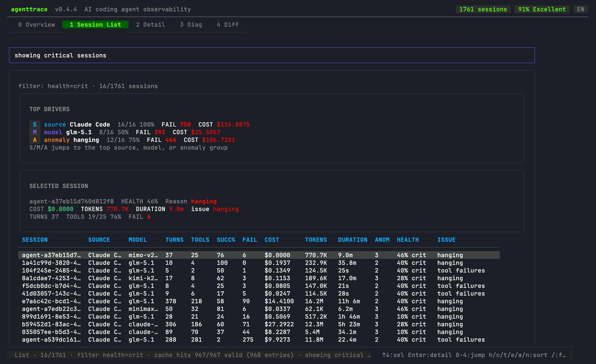Select session row e7a6c42c-bcd1-4…
Viewport: 596px width, 364px height.
coord(259,301)
